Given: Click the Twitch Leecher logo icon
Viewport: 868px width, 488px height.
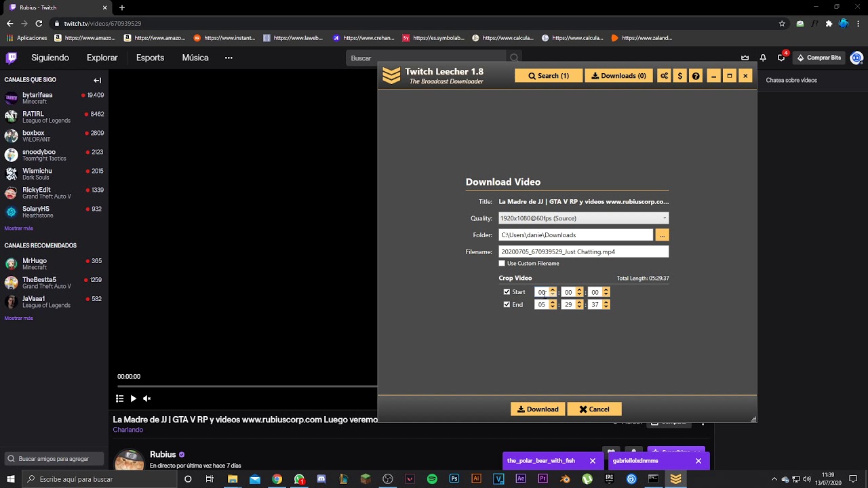Looking at the screenshot, I should [391, 75].
